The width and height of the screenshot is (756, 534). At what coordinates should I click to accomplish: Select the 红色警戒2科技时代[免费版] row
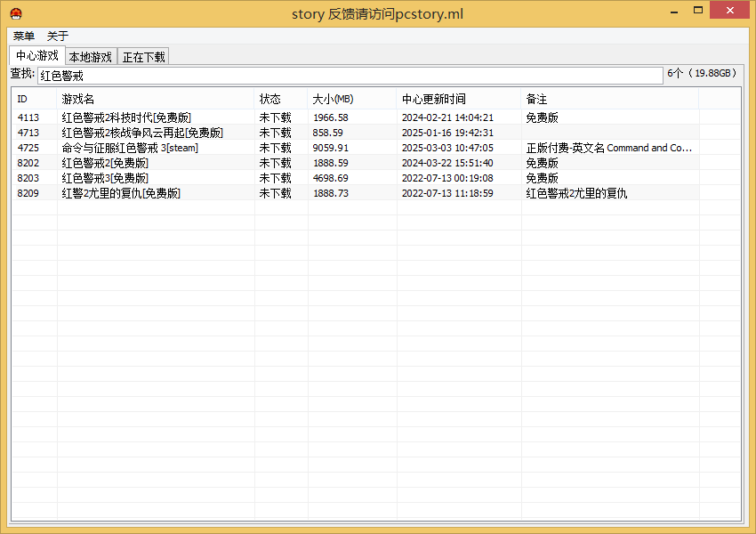[x=126, y=117]
